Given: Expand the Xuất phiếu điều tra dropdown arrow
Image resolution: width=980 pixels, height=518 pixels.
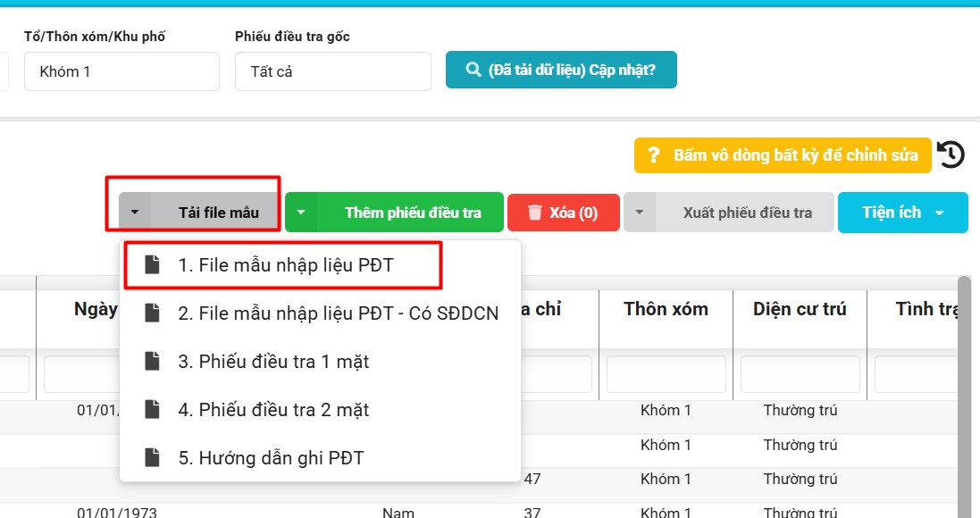Looking at the screenshot, I should tap(640, 213).
